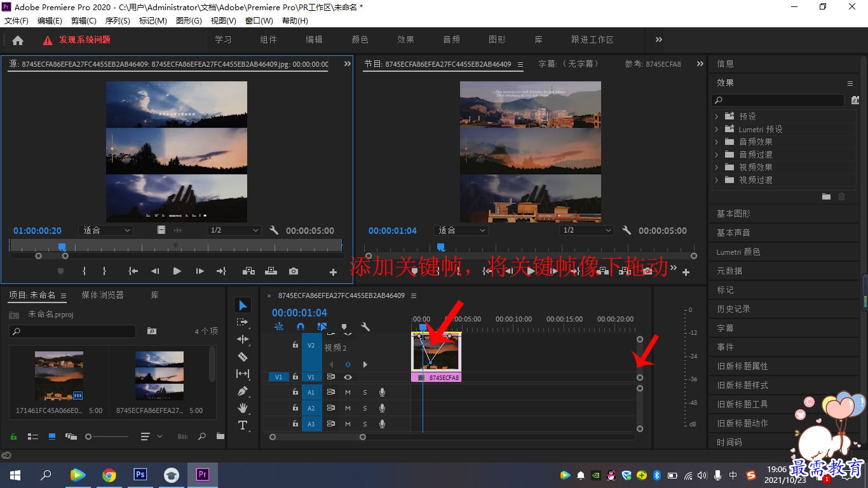Select the Track Select Forward tool

[243, 322]
